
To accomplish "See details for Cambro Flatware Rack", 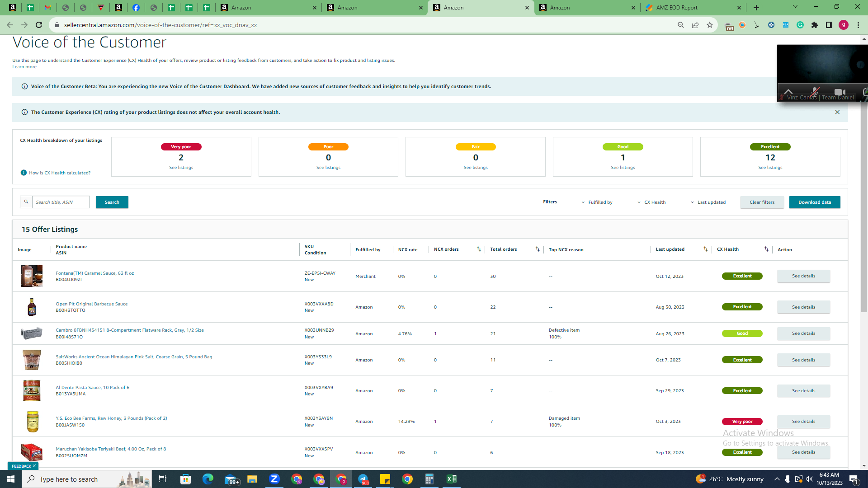I will 804,333.
